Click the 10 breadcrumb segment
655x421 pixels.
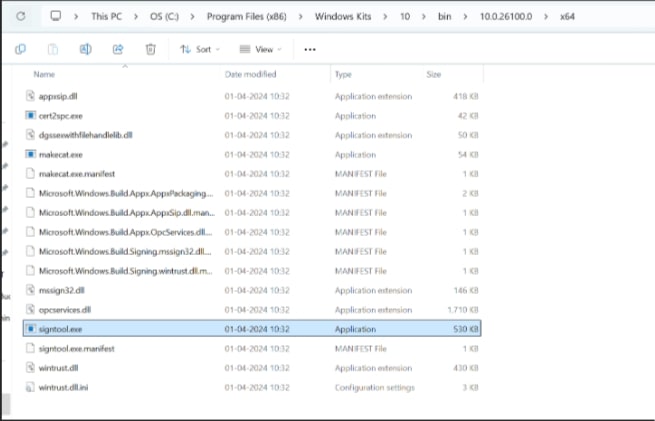pyautogui.click(x=405, y=17)
